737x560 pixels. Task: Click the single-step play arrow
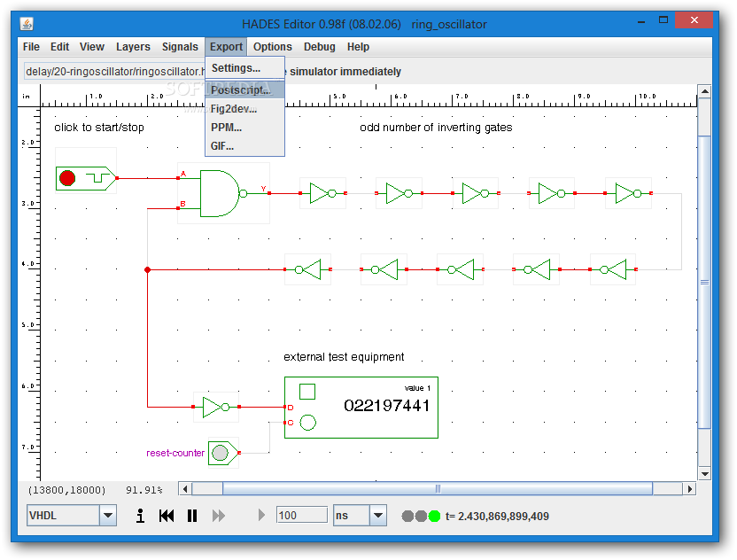click(262, 516)
